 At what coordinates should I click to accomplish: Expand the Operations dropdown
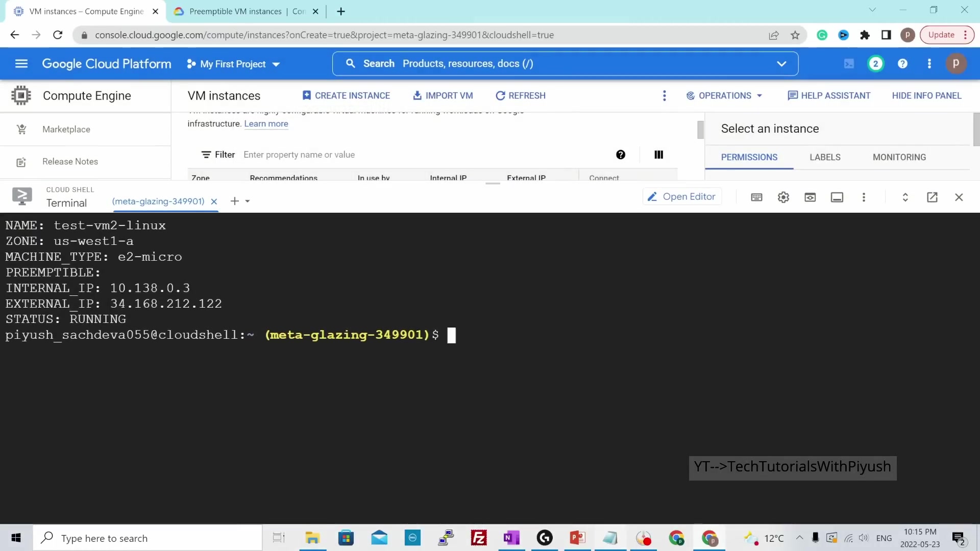[x=724, y=96]
